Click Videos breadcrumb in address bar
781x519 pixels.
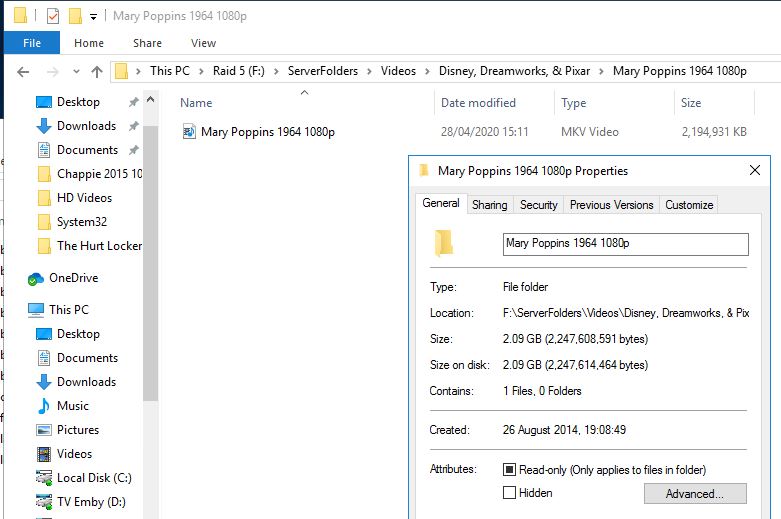398,71
